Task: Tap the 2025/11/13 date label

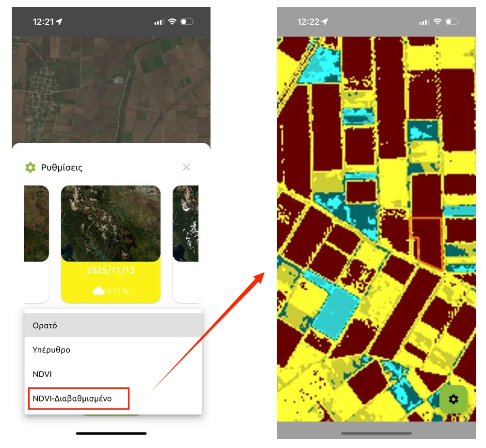Action: click(x=111, y=270)
